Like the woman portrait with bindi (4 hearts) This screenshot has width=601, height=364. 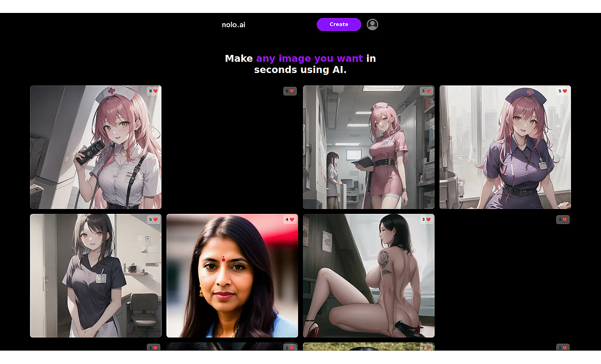coord(290,219)
